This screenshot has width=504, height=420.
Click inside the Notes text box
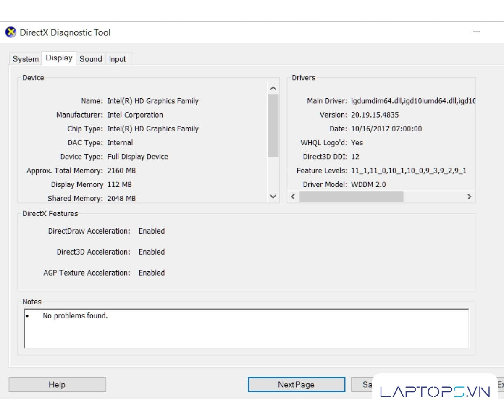point(246,329)
